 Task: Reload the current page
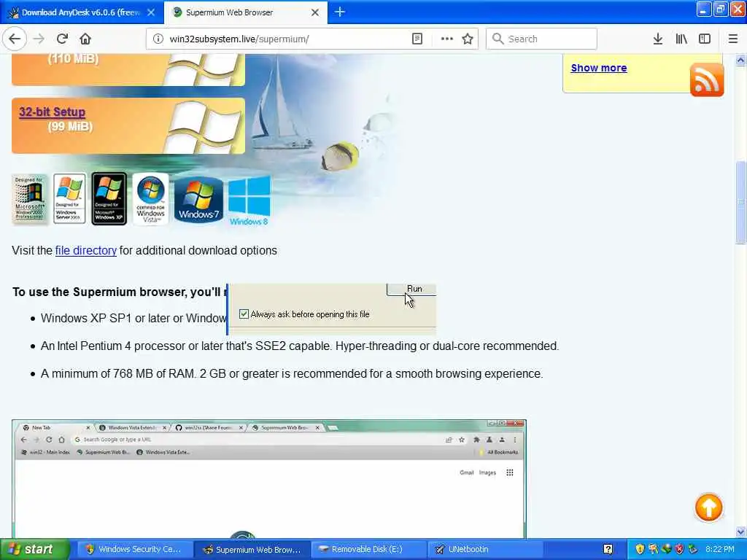[x=62, y=39]
